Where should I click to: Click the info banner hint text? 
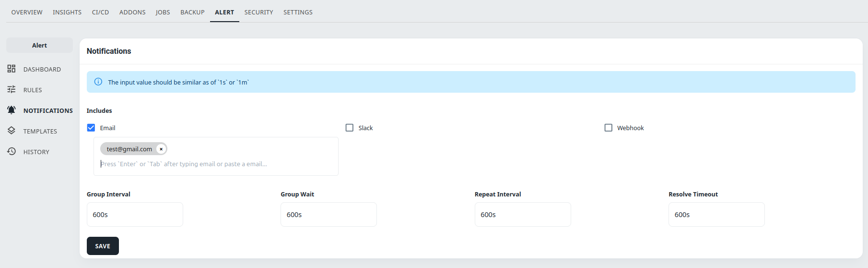(x=178, y=82)
